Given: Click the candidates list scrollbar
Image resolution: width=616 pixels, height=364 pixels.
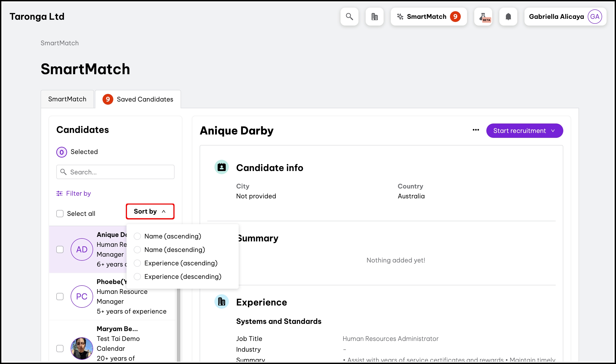Looking at the screenshot, I should pyautogui.click(x=178, y=325).
